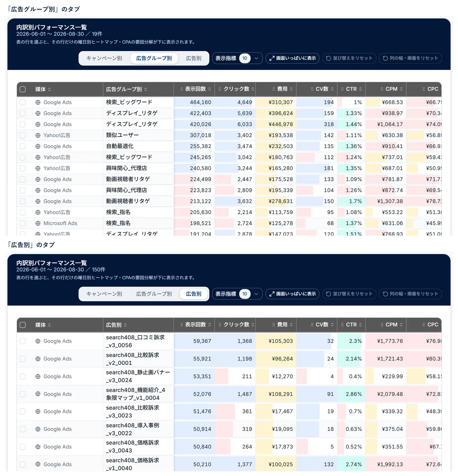Select the キャンペーン別 tab in the 150件 panel
This screenshot has width=458, height=476.
coord(104,294)
